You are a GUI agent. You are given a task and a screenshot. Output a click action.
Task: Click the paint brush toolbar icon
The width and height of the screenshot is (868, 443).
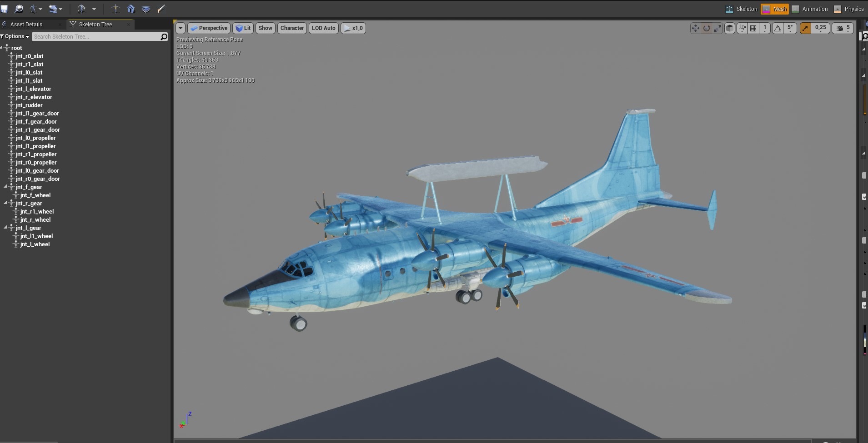tap(161, 9)
